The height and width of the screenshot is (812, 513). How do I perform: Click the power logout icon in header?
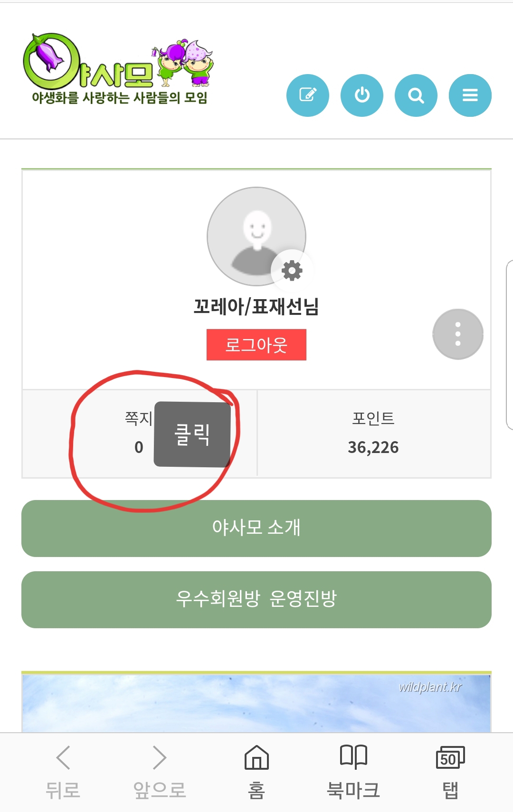[362, 95]
